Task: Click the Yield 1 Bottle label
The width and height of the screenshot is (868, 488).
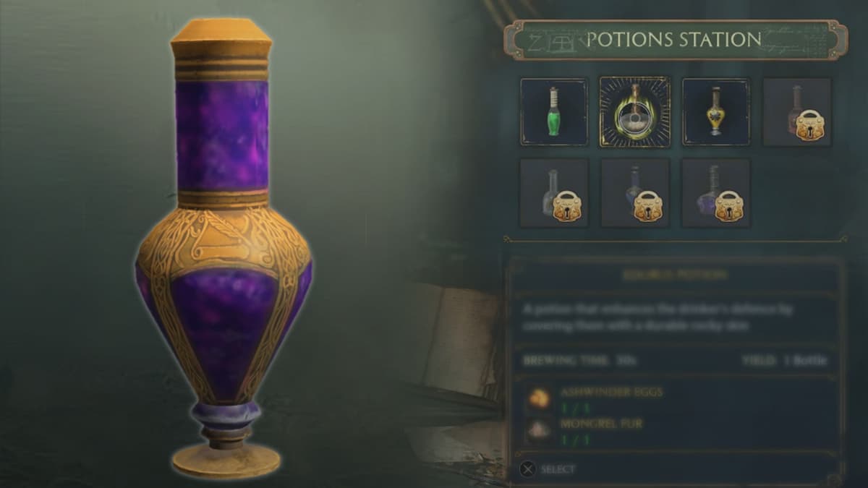Action: [x=785, y=360]
